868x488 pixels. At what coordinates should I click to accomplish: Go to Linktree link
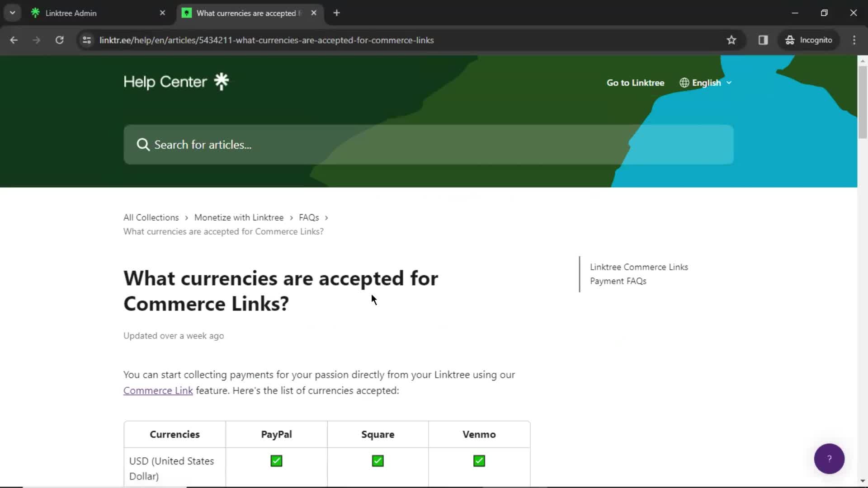click(635, 83)
